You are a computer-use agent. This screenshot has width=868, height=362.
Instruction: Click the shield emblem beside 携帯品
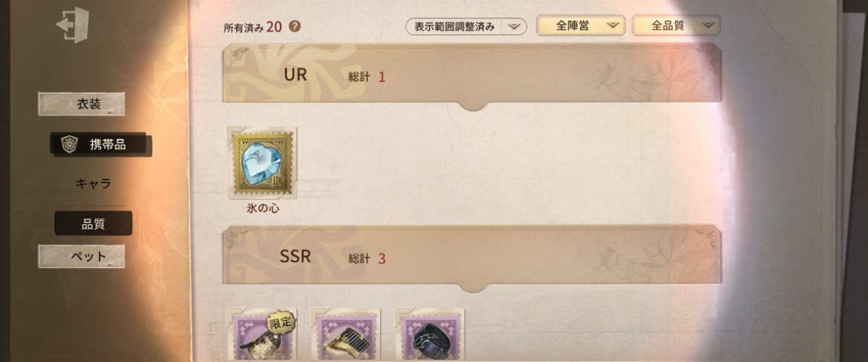69,144
